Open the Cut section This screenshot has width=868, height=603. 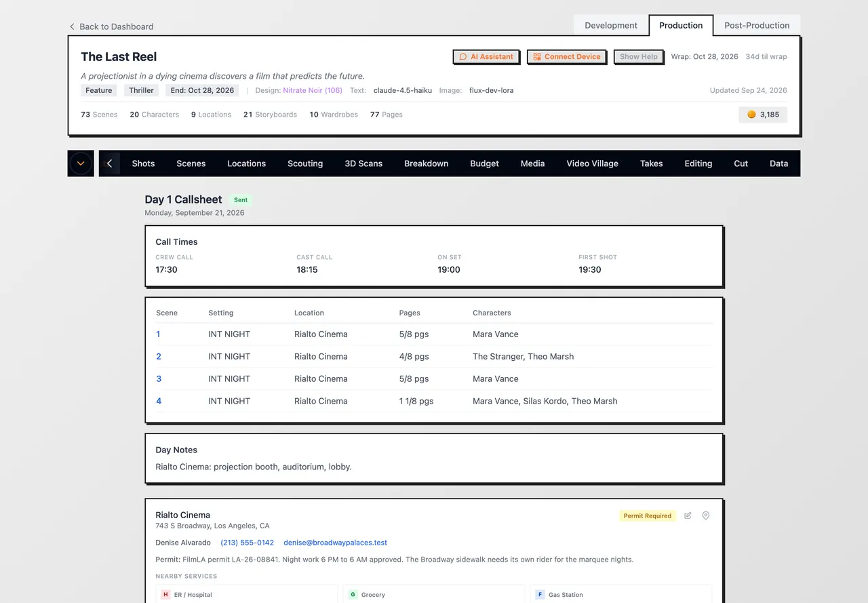click(741, 163)
